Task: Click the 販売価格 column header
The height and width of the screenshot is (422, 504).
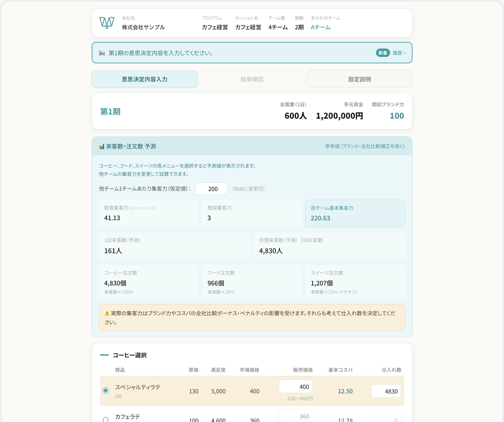Action: [x=303, y=370]
